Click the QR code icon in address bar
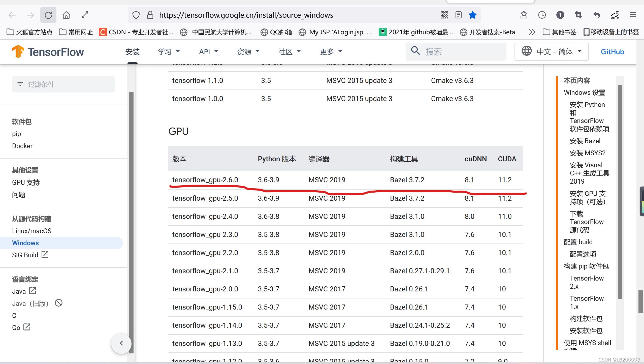644x364 pixels. [444, 15]
